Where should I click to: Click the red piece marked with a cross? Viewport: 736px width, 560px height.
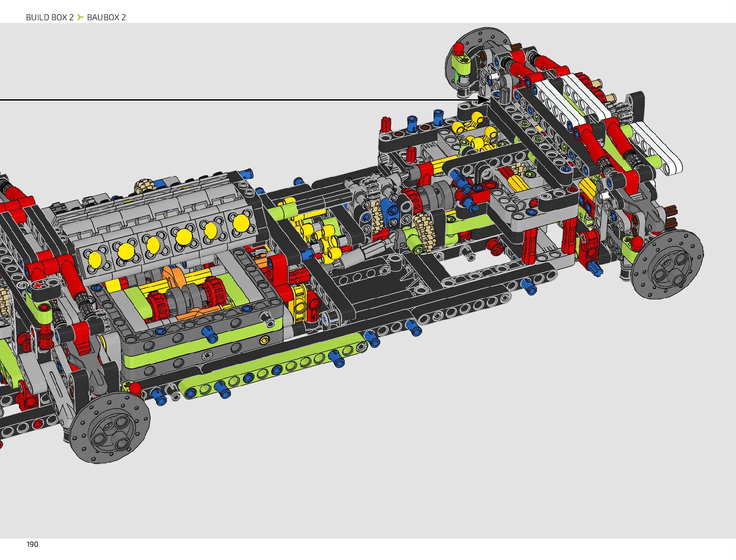coord(39,285)
